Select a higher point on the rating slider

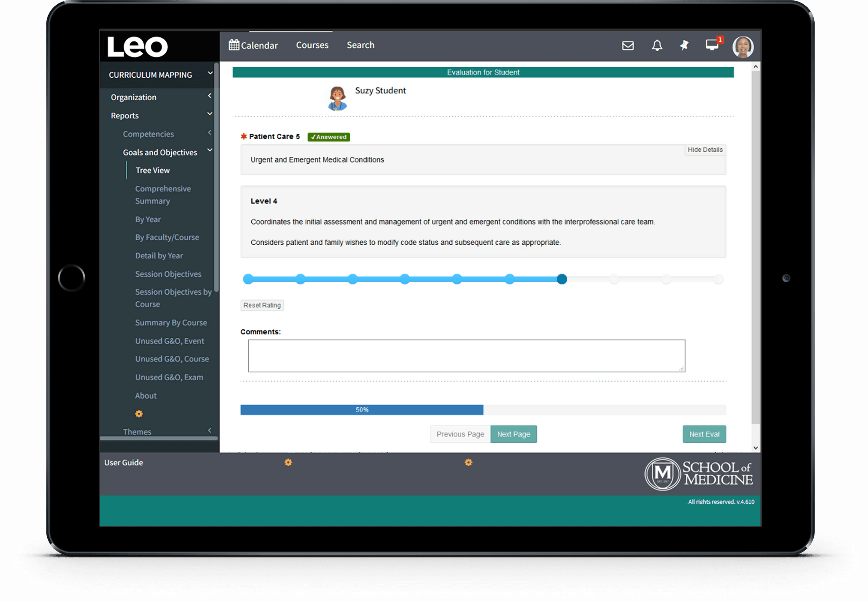tap(614, 279)
